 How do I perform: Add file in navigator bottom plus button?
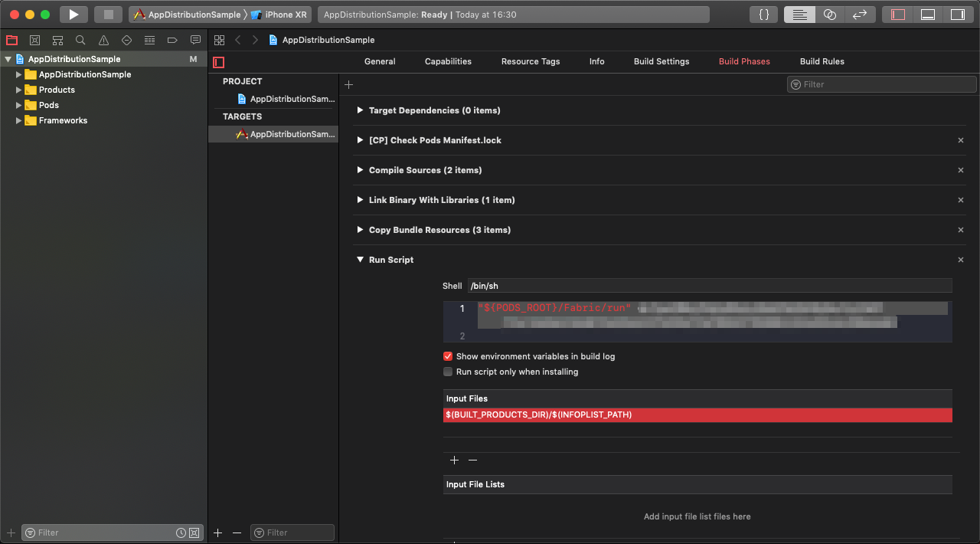[x=11, y=533]
